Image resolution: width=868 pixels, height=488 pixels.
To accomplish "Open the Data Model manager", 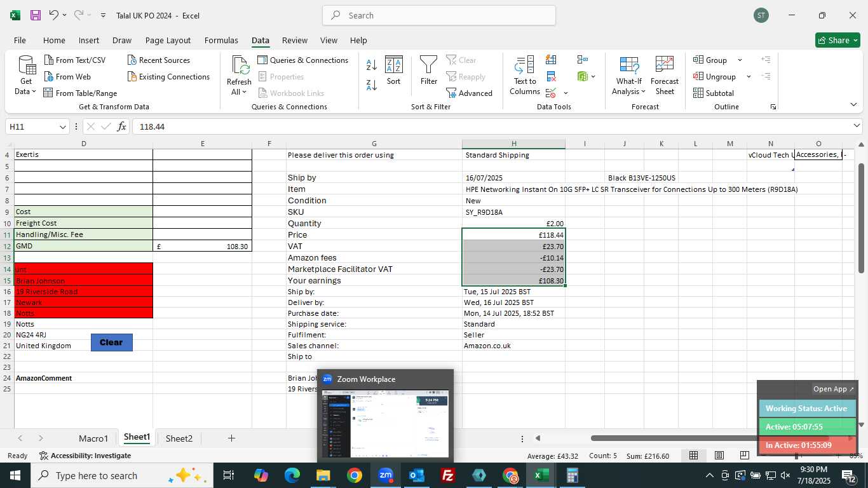I will click(583, 76).
